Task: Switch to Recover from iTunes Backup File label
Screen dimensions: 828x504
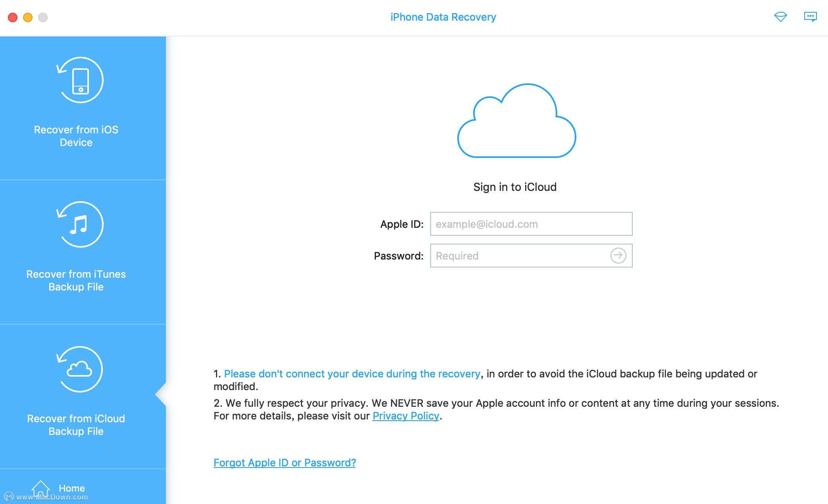Action: coord(76,281)
